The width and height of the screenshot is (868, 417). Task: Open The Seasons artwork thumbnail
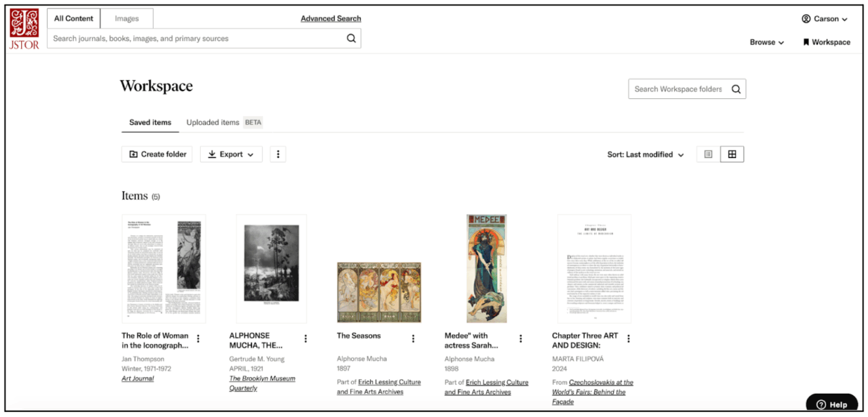coord(379,291)
